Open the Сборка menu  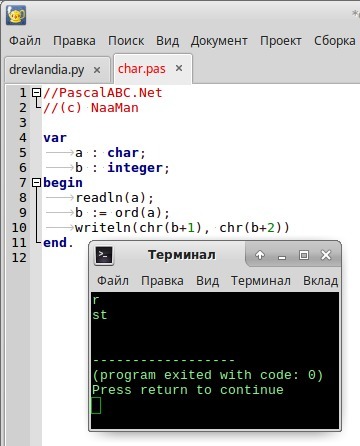pyautogui.click(x=334, y=41)
